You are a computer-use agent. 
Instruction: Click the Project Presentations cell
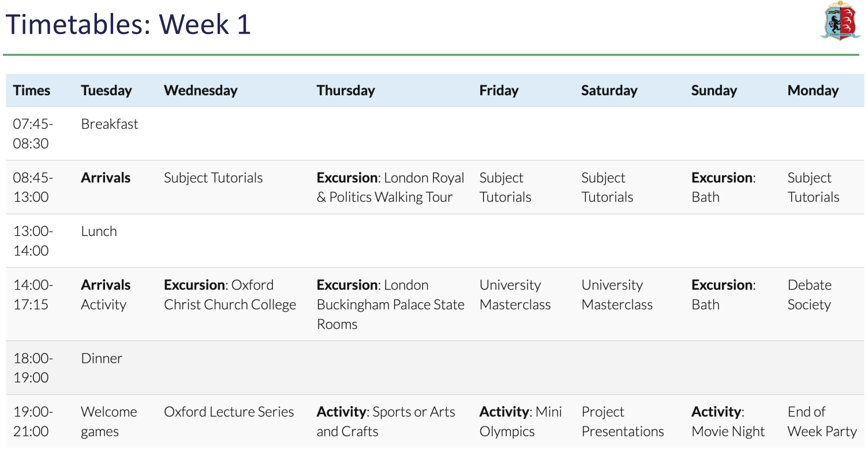click(x=623, y=422)
